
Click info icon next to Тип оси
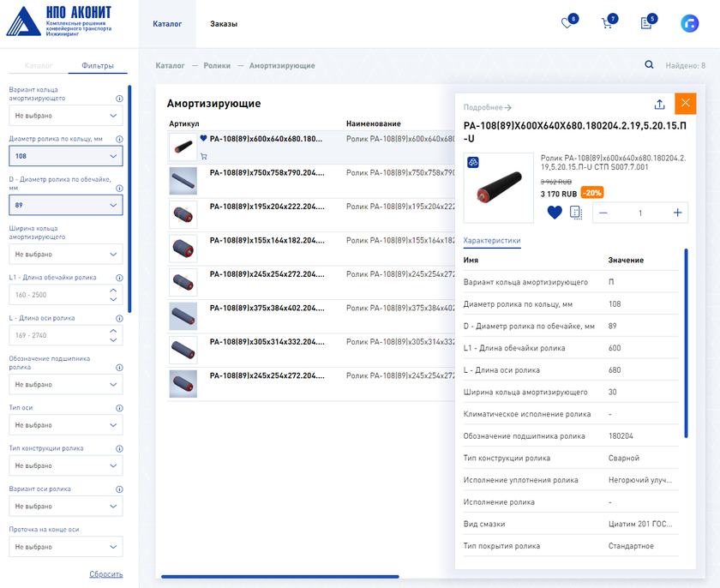(x=119, y=408)
